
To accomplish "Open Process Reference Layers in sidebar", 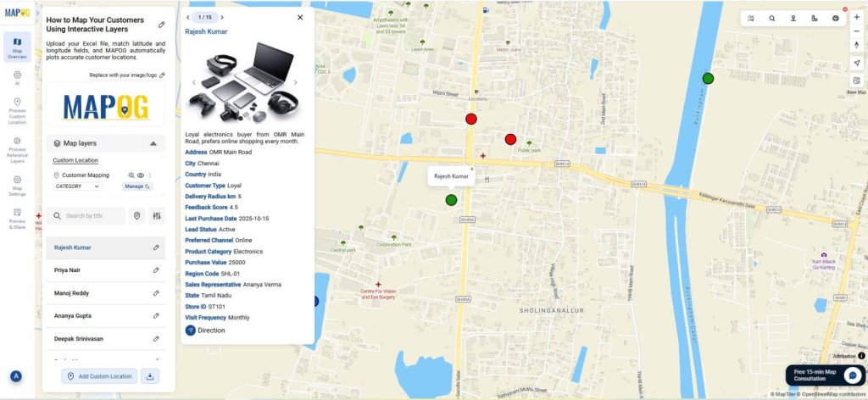I will click(17, 150).
